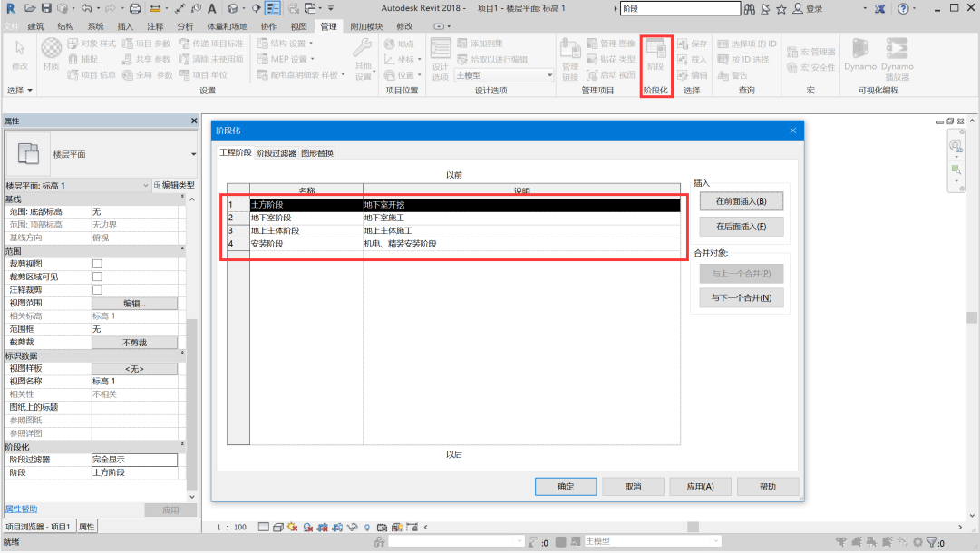Open the 属性帮助 link

click(21, 509)
